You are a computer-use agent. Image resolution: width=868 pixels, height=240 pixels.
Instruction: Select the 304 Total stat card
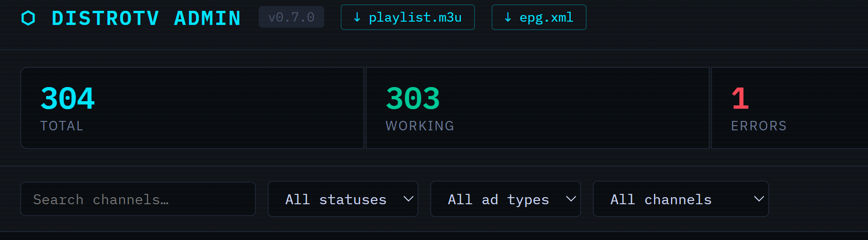pos(192,108)
